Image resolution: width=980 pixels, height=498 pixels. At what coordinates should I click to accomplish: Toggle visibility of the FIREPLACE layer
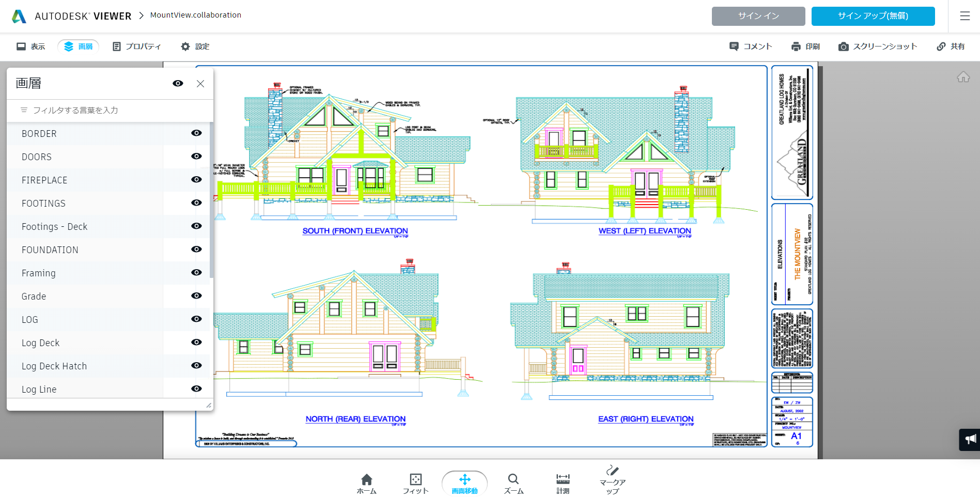[196, 180]
